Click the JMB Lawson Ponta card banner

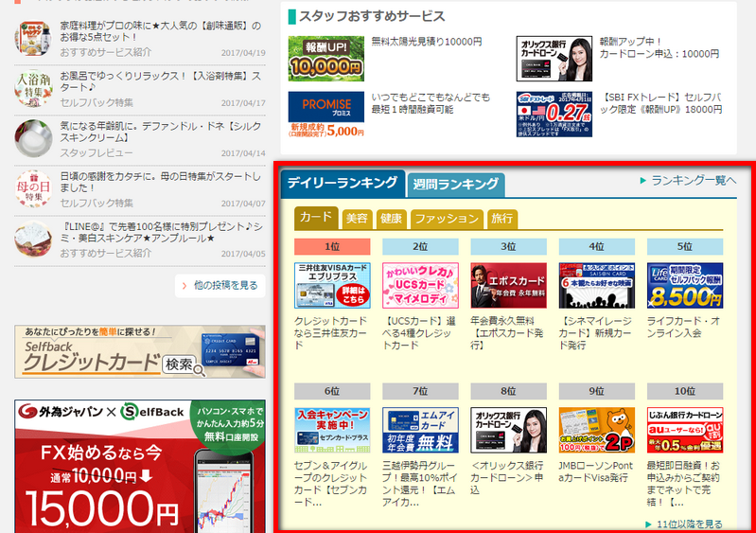click(596, 430)
